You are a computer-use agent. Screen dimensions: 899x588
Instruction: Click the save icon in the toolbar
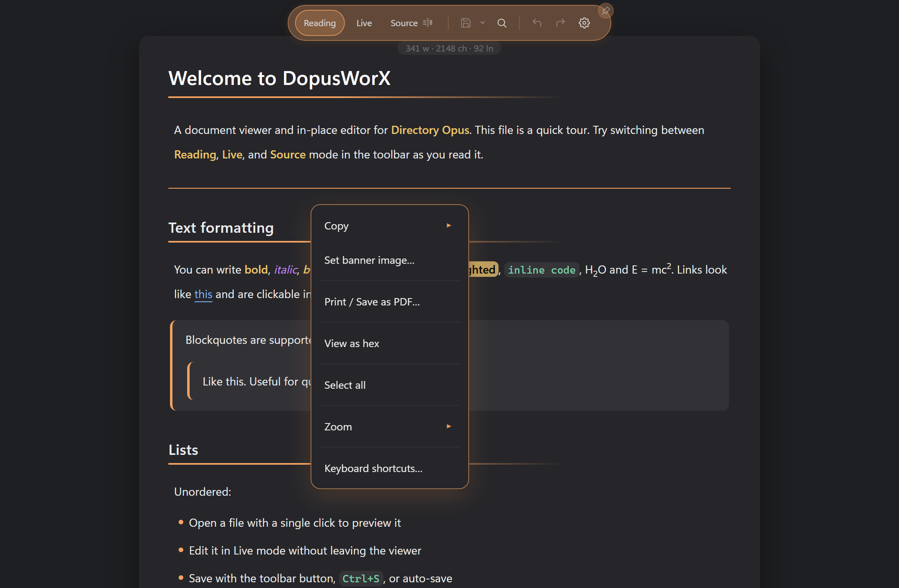tap(466, 23)
